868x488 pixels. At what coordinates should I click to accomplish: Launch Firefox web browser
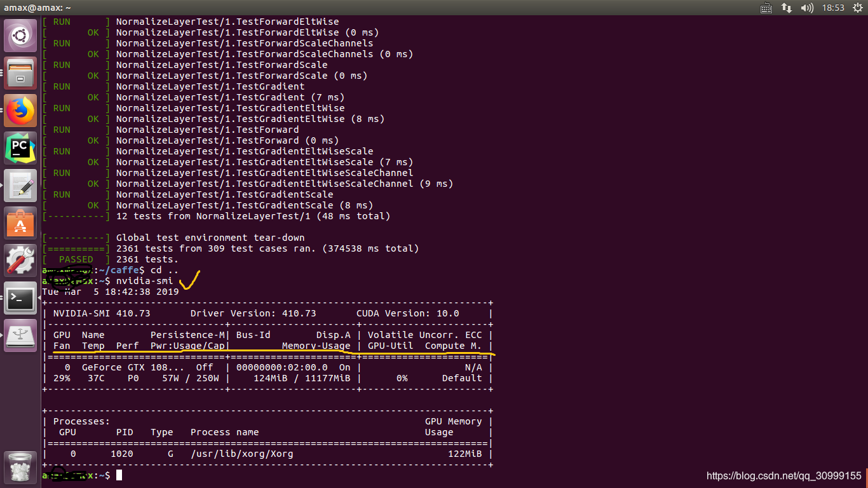[x=21, y=111]
